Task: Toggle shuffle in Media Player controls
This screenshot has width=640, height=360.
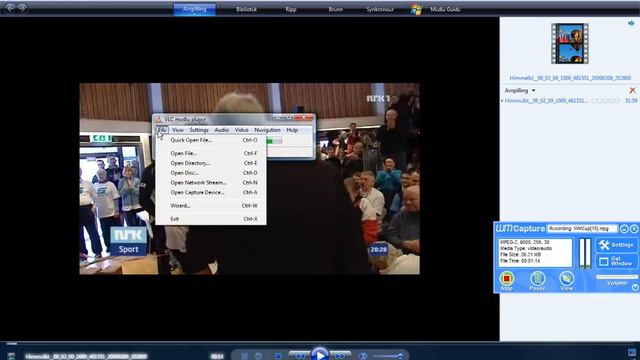Action: point(244,356)
